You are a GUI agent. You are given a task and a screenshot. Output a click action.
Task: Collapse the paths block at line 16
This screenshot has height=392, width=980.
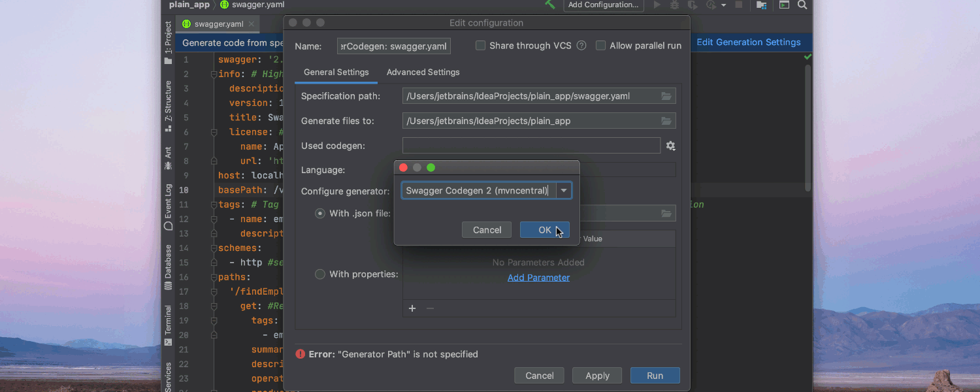coord(214,277)
